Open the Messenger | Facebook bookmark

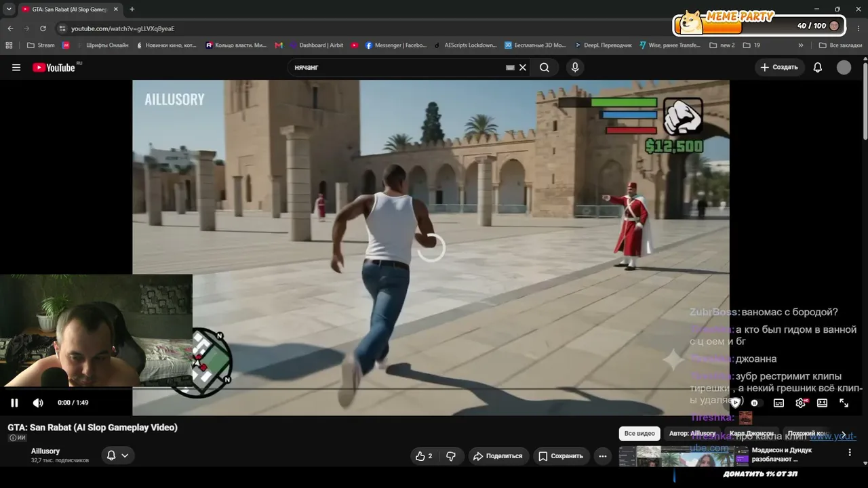pos(396,45)
